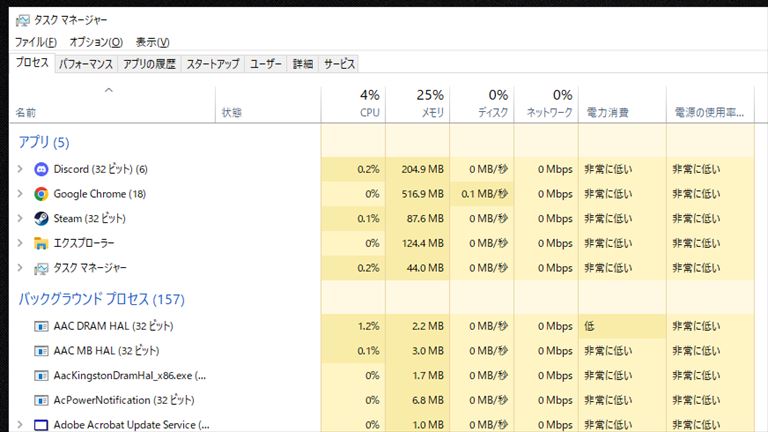Expand the Steam process group
The image size is (768, 432).
coord(20,218)
